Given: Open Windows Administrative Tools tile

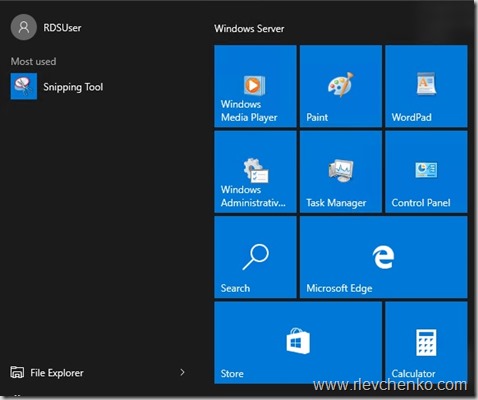Looking at the screenshot, I should (x=255, y=172).
